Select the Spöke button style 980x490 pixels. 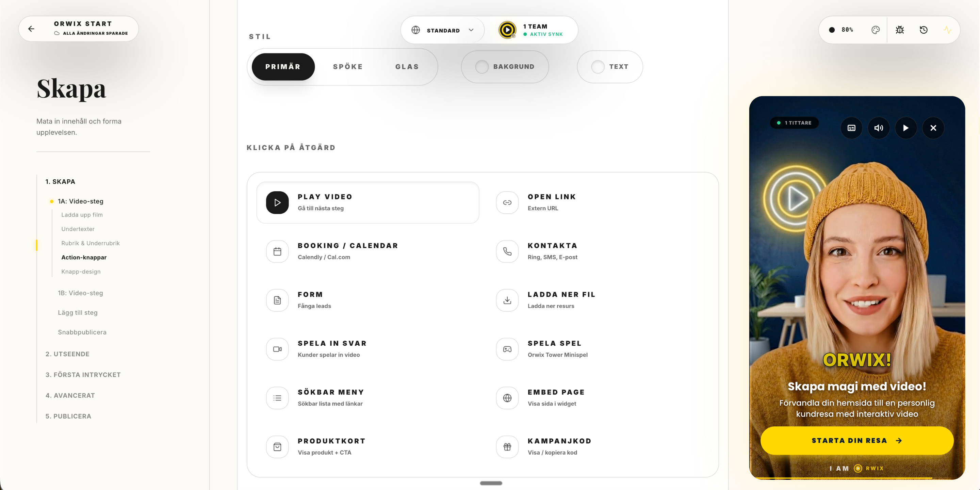[x=348, y=67]
